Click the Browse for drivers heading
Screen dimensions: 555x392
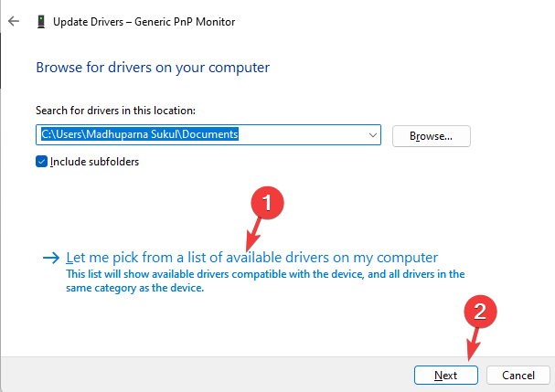click(153, 67)
